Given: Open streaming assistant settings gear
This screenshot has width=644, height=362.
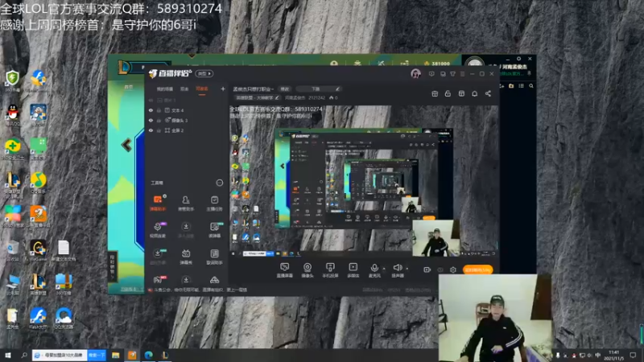Looking at the screenshot, I should 453,269.
